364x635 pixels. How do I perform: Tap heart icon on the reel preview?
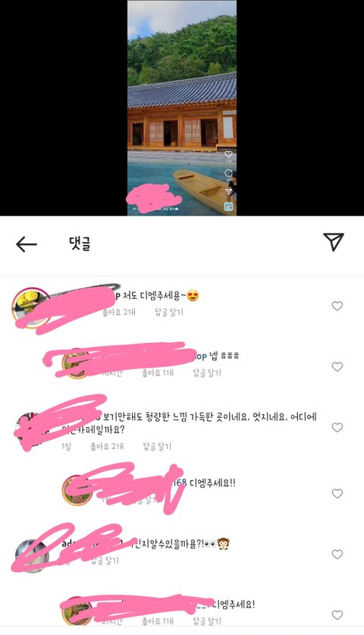tap(229, 154)
